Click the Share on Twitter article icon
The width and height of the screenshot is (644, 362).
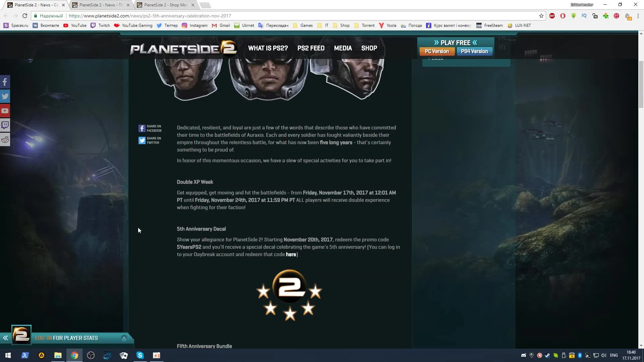tap(142, 140)
